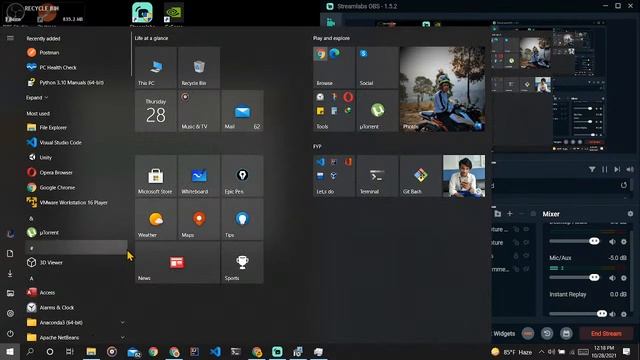Open Google Chrome from Most used

coord(76,187)
